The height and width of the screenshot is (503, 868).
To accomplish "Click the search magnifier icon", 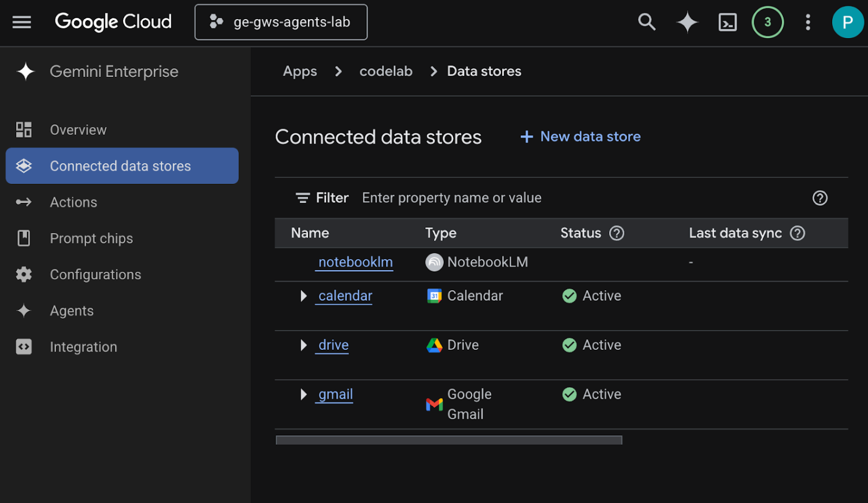I will point(647,23).
